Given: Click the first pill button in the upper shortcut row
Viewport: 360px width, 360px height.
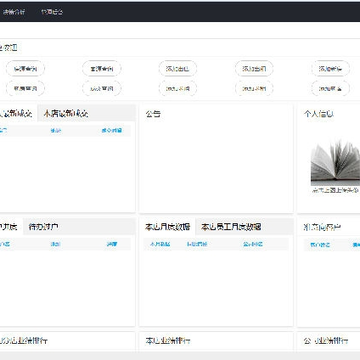Looking at the screenshot, I should click(25, 69).
